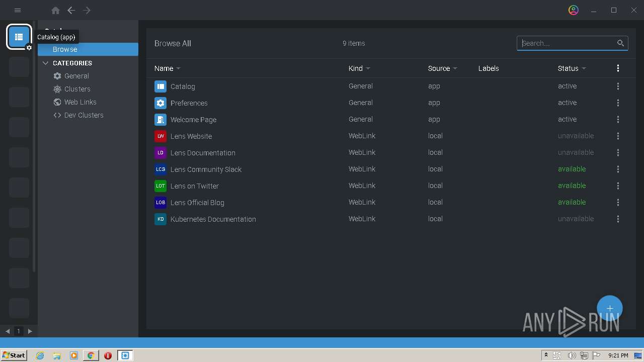The height and width of the screenshot is (362, 644).
Task: Click the LD Lens Documentation avatar
Action: point(160,153)
